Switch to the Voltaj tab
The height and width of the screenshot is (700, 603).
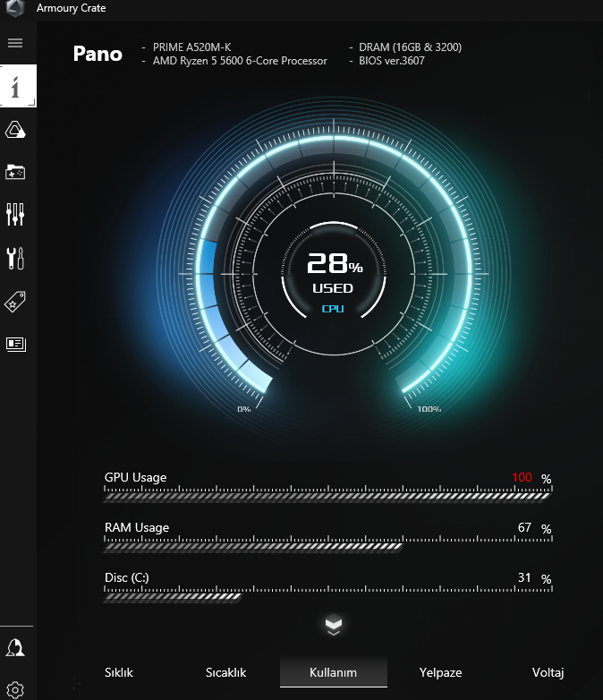548,672
